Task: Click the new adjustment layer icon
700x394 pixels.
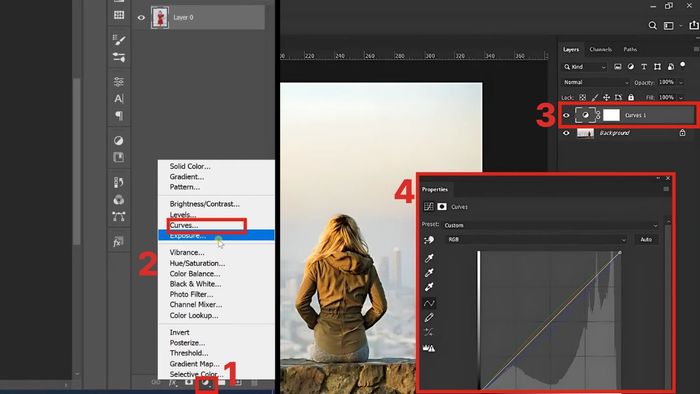Action: point(205,382)
